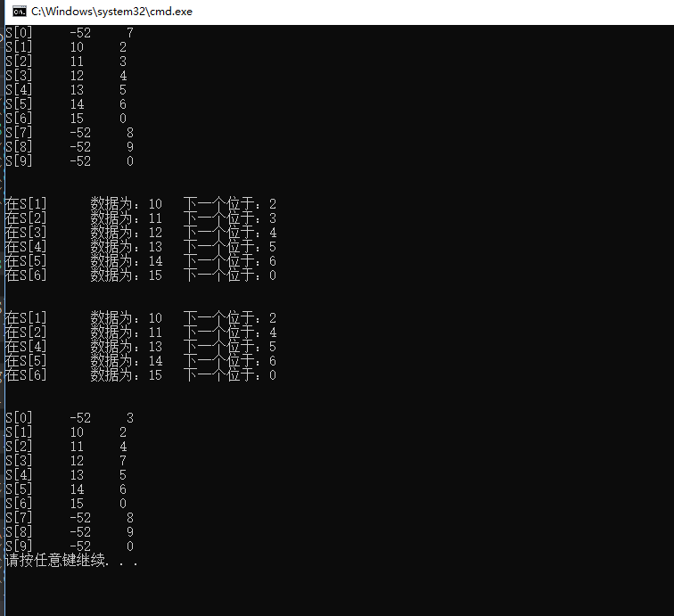Click value 7 in the S[0] -52 7 row
The image size is (674, 616).
coord(130,33)
